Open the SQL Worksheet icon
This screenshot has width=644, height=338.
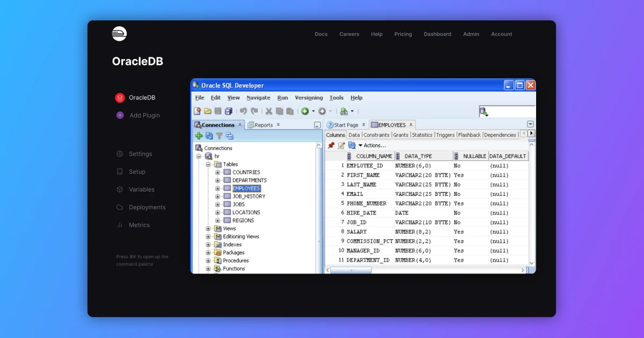(344, 111)
